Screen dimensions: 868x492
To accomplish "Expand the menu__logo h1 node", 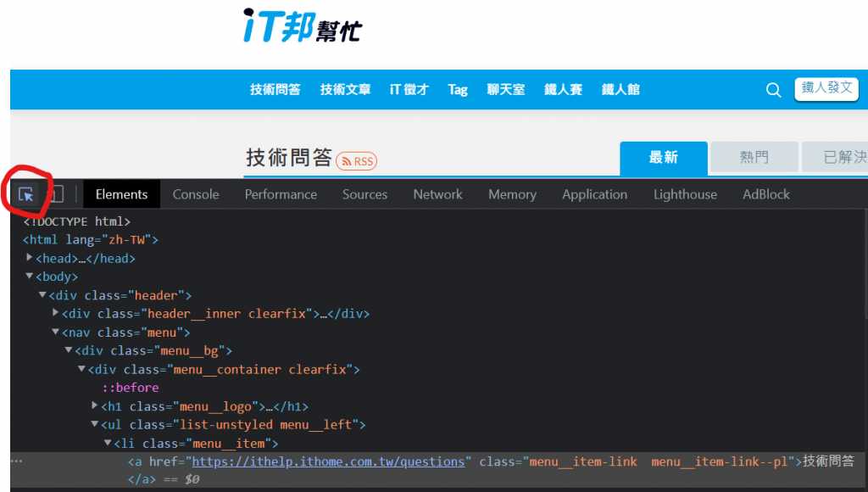I will [95, 406].
